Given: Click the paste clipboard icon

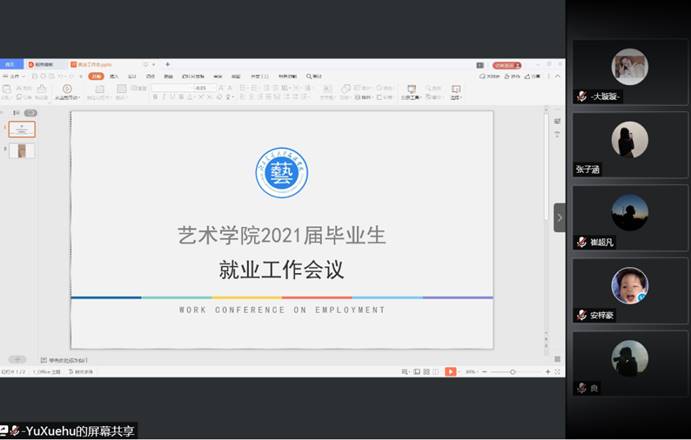Looking at the screenshot, I should [x=7, y=91].
